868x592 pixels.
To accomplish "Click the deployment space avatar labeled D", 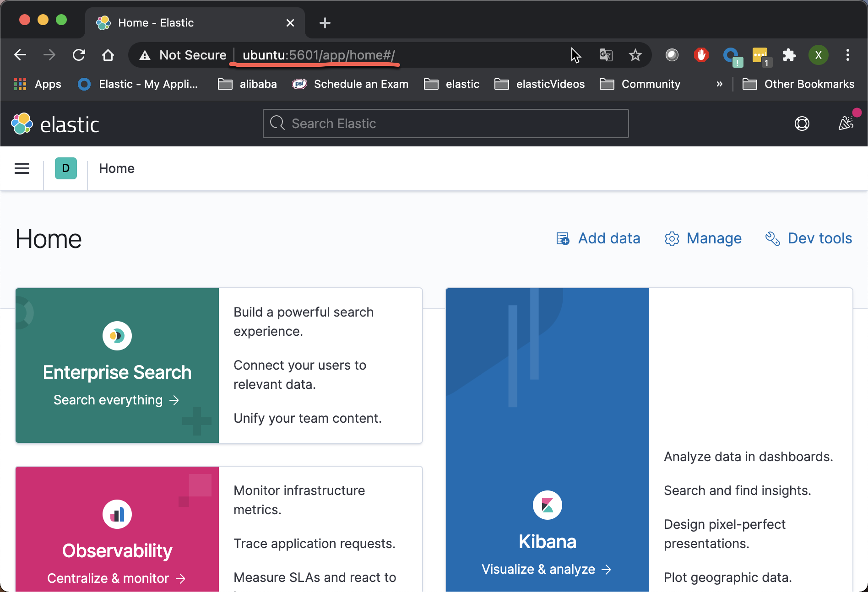I will tap(65, 168).
